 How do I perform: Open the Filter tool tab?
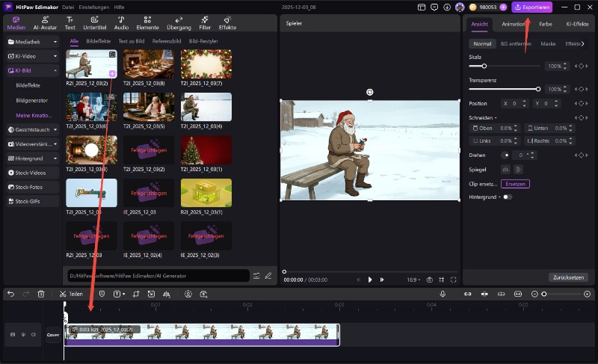(x=205, y=23)
